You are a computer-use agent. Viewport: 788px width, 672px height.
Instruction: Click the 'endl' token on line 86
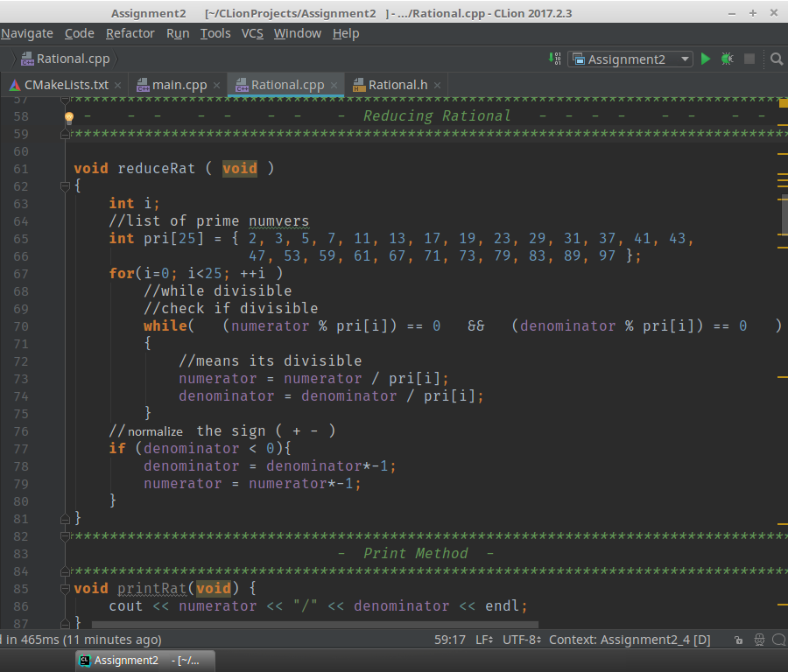point(502,606)
